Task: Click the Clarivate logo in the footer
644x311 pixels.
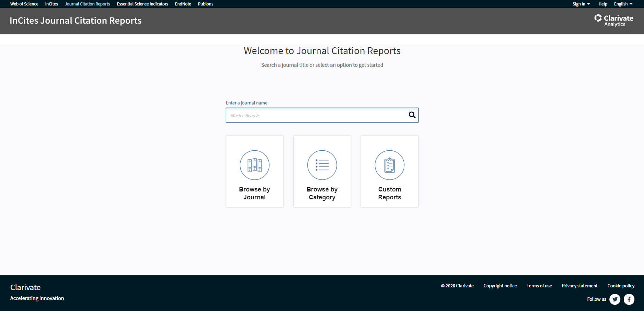Action: pyautogui.click(x=25, y=287)
